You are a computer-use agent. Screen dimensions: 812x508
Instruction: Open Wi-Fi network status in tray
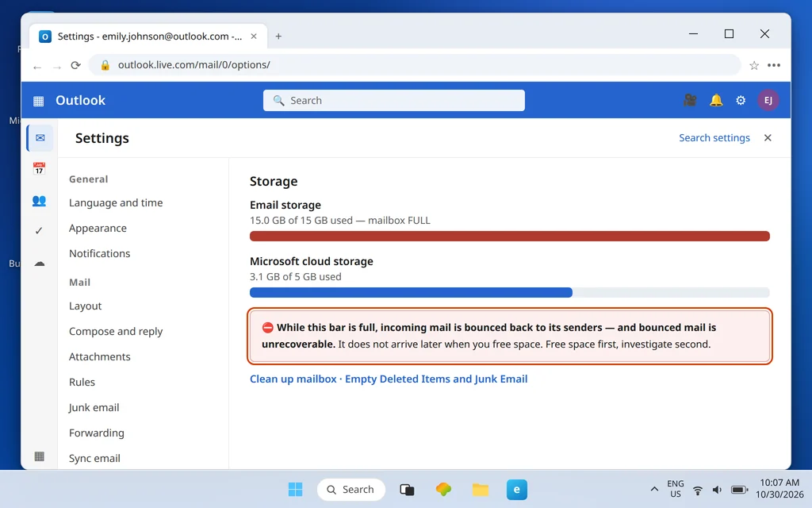click(698, 490)
